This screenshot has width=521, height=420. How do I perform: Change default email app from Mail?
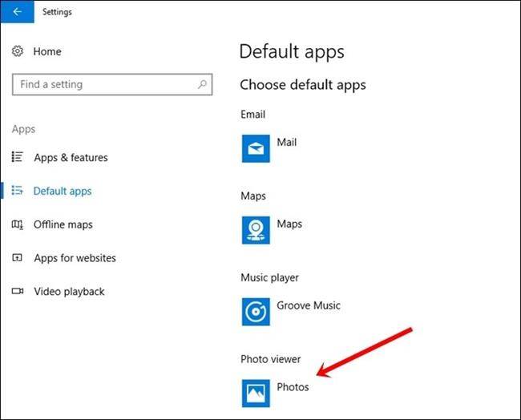click(287, 142)
